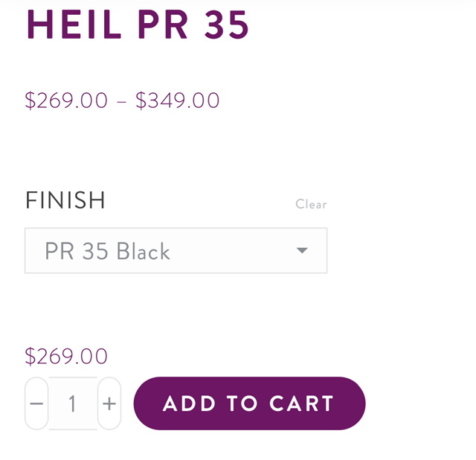Click the variation price above the quantity selector
This screenshot has width=476, height=460.
[x=66, y=357]
